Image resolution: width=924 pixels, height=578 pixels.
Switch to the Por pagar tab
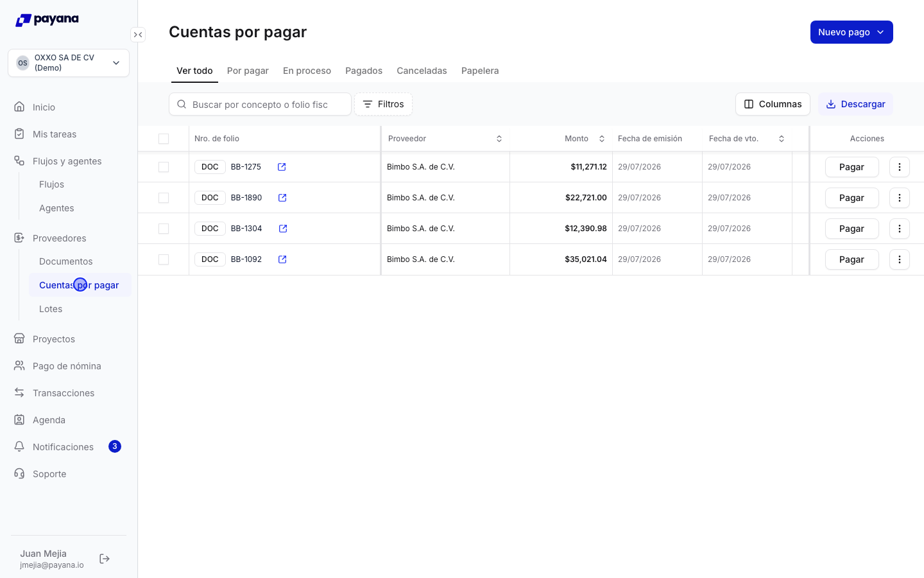pos(248,71)
